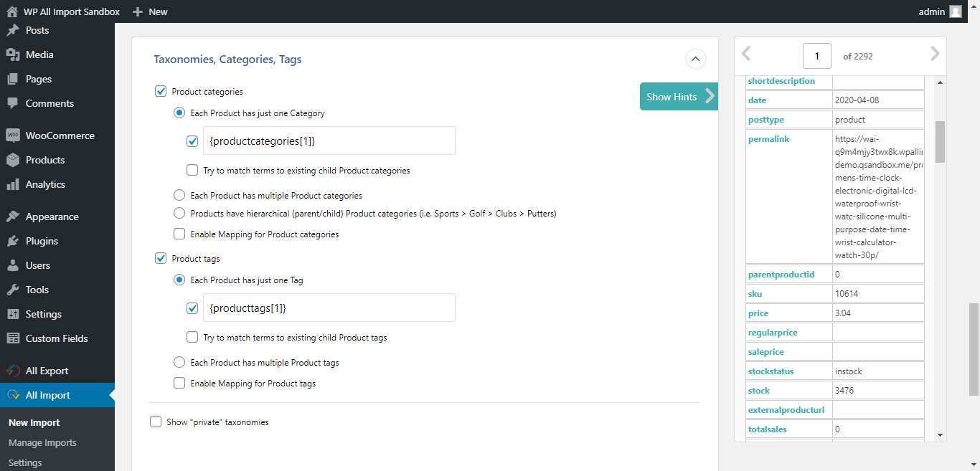Click the Comments bubble icon
980x471 pixels.
(12, 103)
